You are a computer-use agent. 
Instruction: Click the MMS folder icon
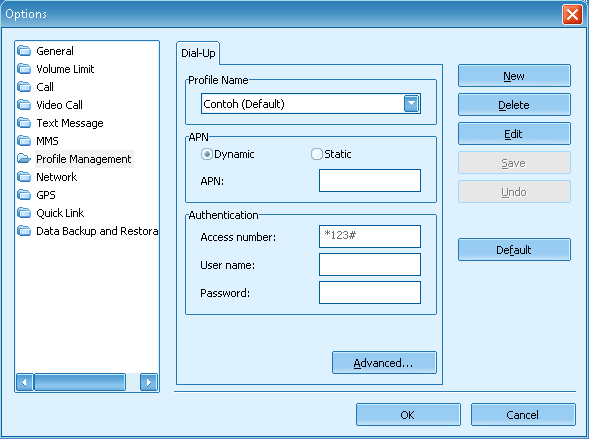point(24,141)
